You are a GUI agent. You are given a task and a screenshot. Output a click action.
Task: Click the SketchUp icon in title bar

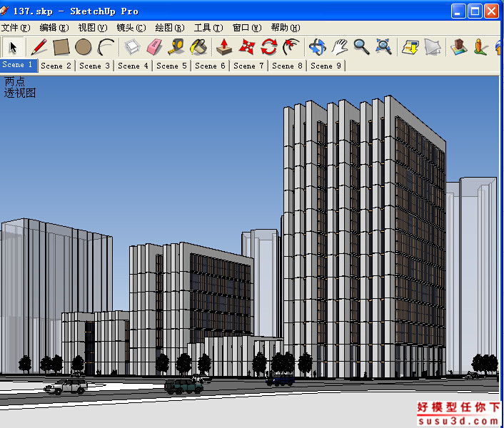tap(4, 11)
